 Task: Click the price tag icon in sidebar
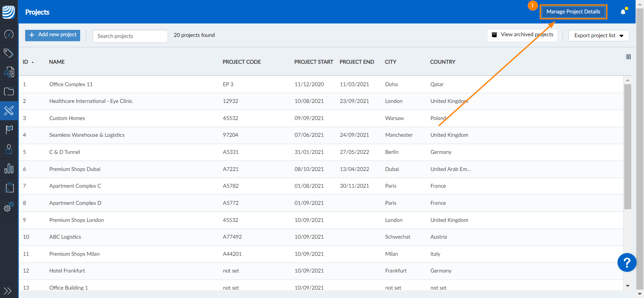click(9, 53)
